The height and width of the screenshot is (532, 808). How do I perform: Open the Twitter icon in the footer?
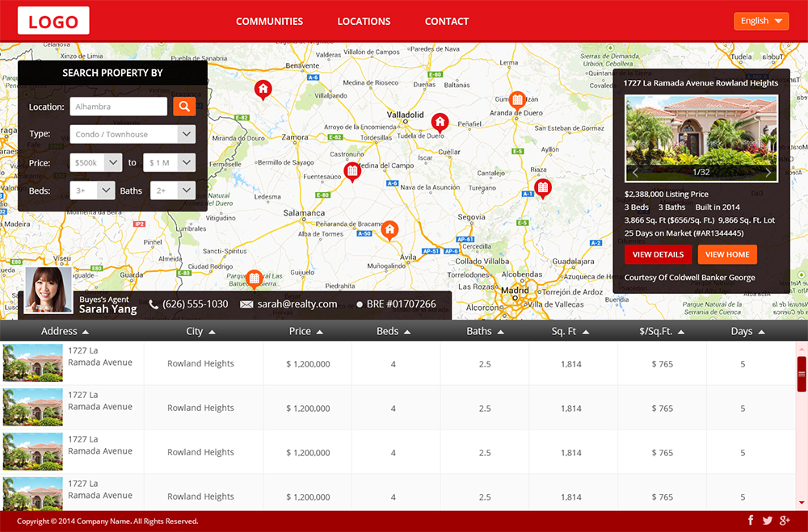click(x=767, y=521)
